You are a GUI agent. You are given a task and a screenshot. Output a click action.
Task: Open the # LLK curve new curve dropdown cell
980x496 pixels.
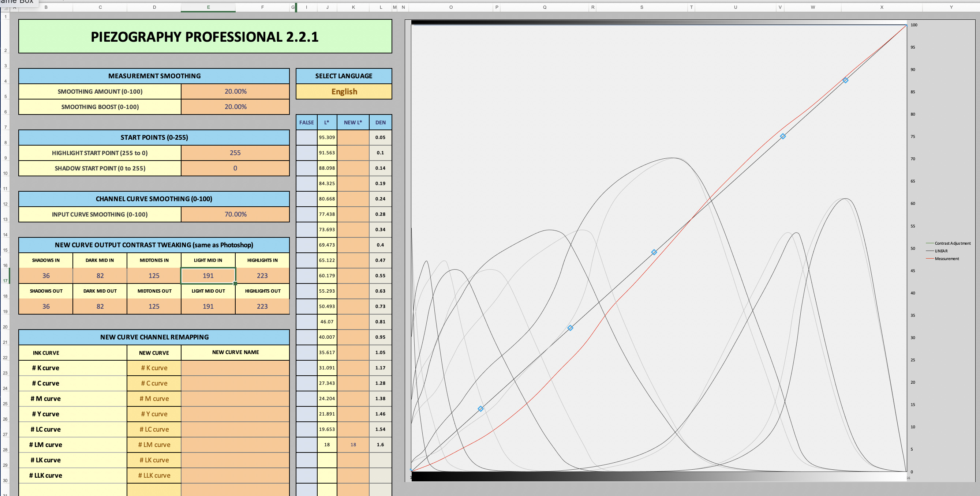coord(154,476)
